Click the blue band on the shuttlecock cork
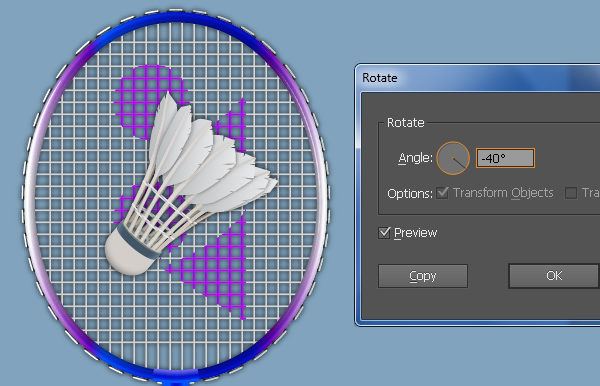The image size is (600, 386). click(138, 242)
